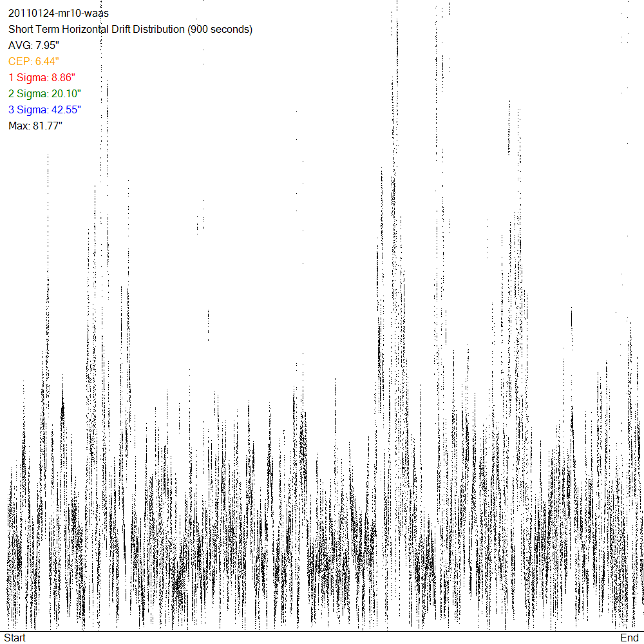The height and width of the screenshot is (644, 644).
Task: Click the 8.86" one sigma value
Action: [64, 77]
